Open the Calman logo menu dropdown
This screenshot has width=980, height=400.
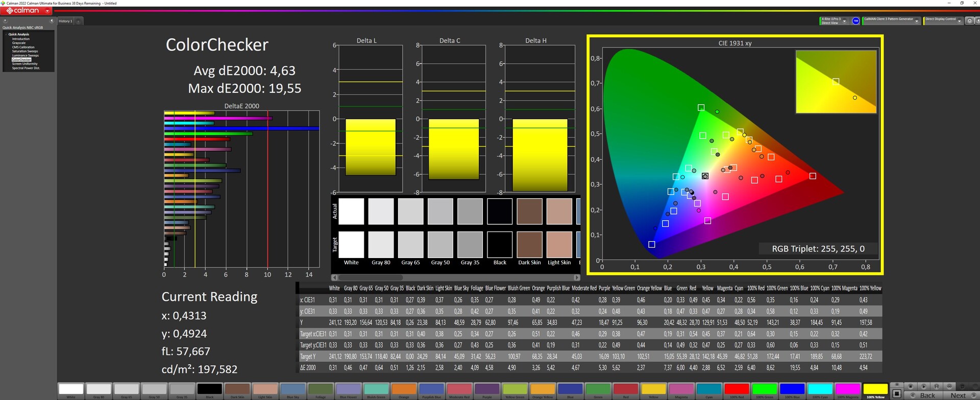47,11
